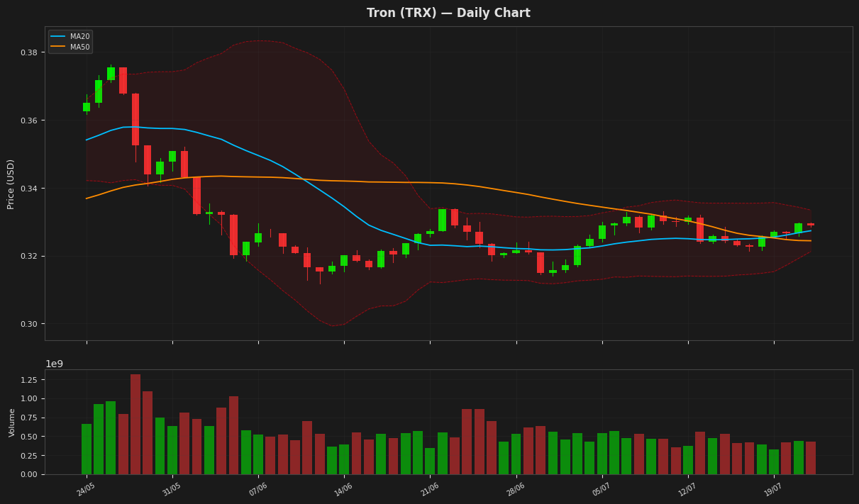Click the 0.25 volume tick label
The height and width of the screenshot is (504, 859).
pyautogui.click(x=29, y=455)
